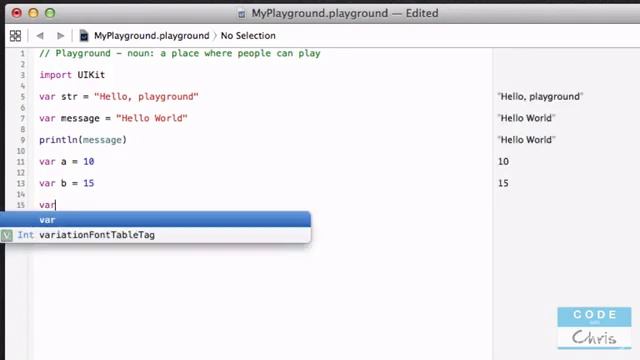Click line number 9 in the gutter
Image resolution: width=640 pixels, height=360 pixels.
[x=22, y=140]
